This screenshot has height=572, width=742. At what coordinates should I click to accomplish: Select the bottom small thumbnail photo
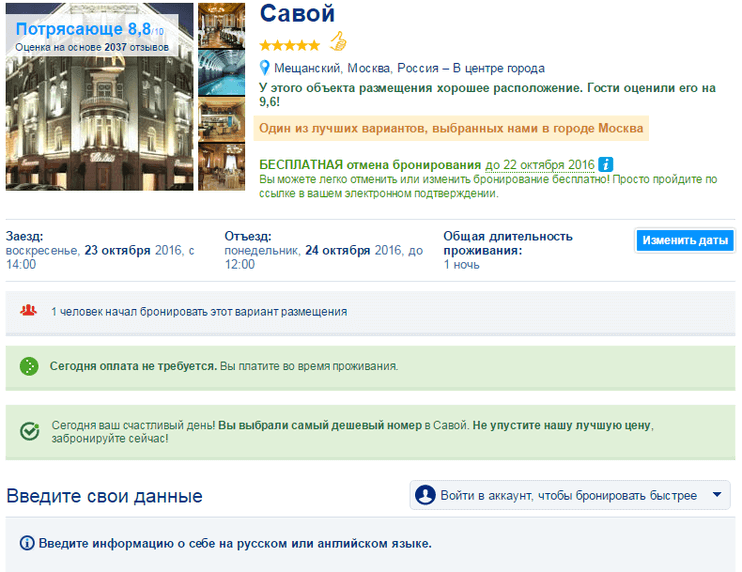[x=222, y=166]
